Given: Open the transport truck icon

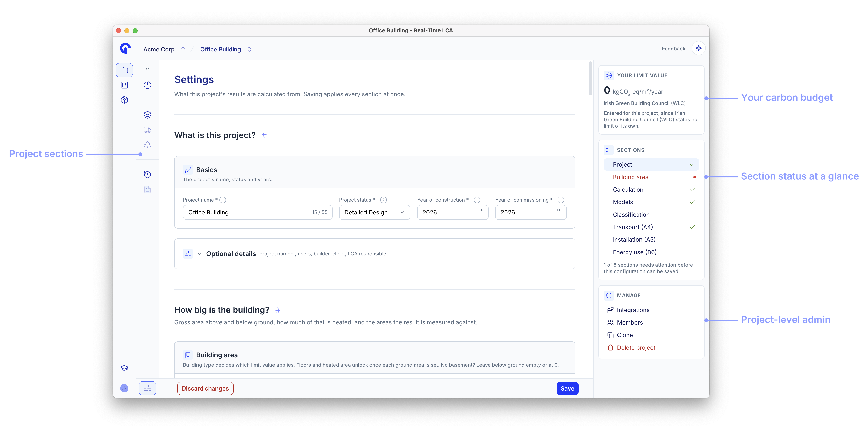Looking at the screenshot, I should pyautogui.click(x=147, y=130).
